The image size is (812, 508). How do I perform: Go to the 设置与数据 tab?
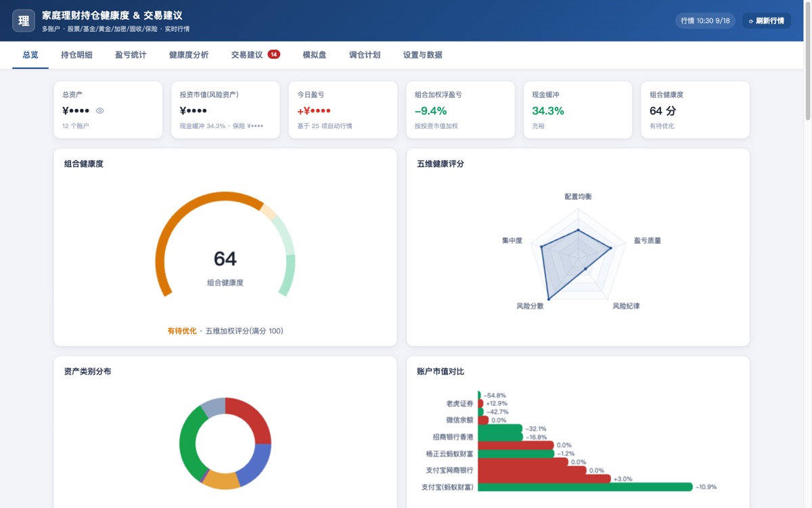[x=423, y=55]
